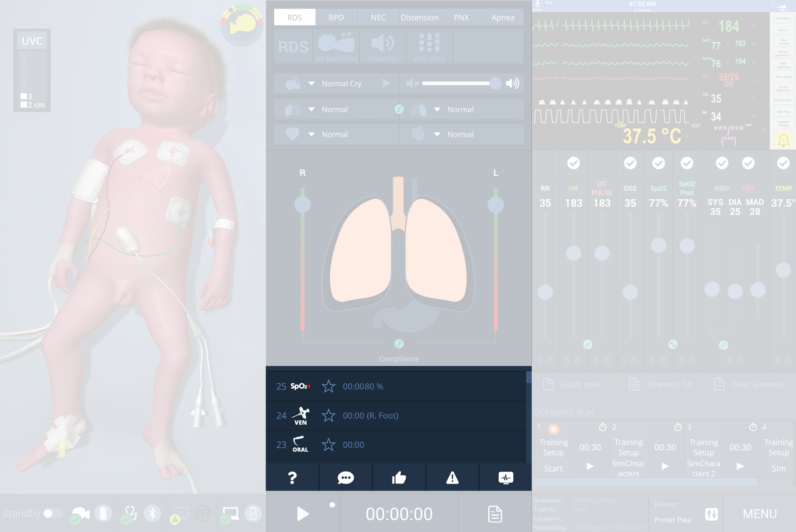This screenshot has width=796, height=532.
Task: Uncheck the TEMP checkbox
Action: (783, 163)
